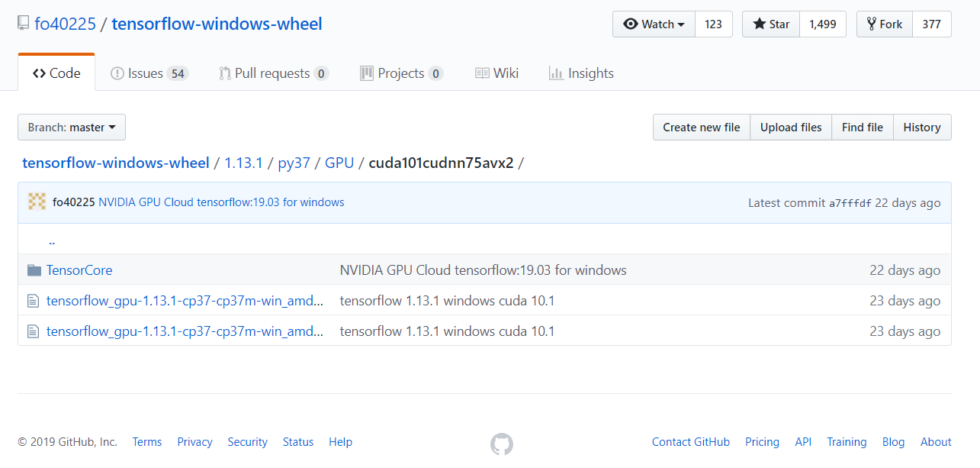The width and height of the screenshot is (980, 468).
Task: Open footer Security link
Action: pos(248,442)
